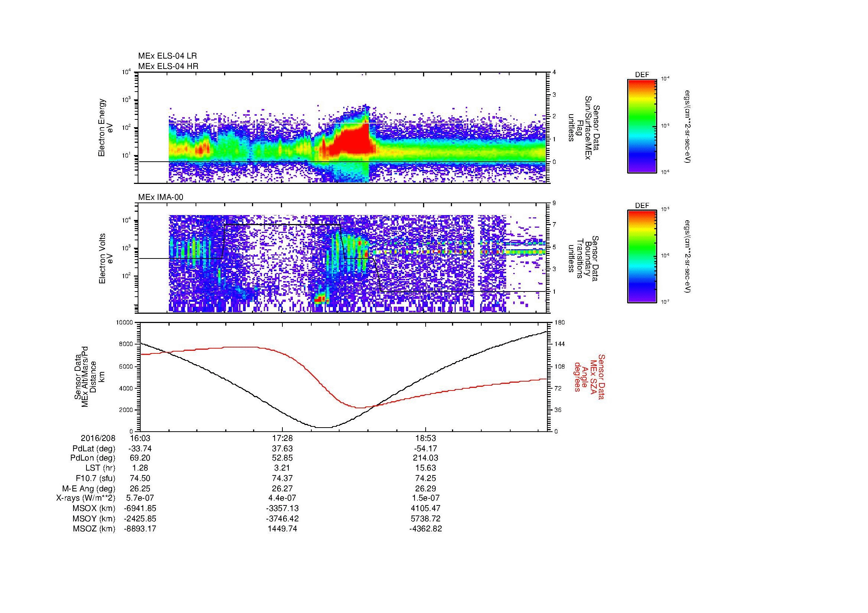Click the MSOZ value -8893.17
Viewport: 868px width, 613px height.
pyautogui.click(x=140, y=529)
